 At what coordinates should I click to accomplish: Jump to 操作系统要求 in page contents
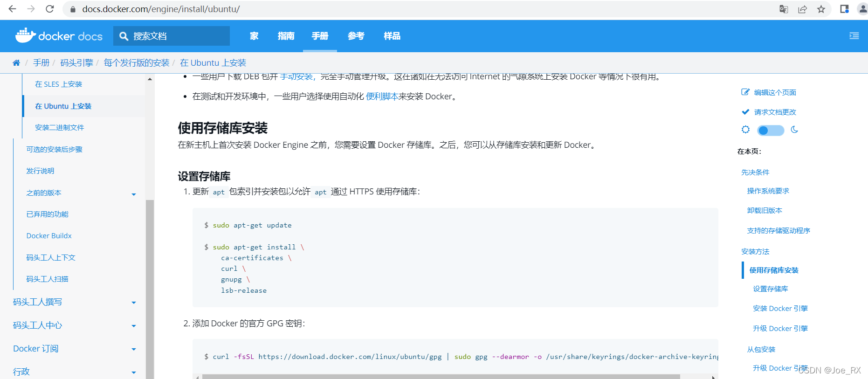768,191
